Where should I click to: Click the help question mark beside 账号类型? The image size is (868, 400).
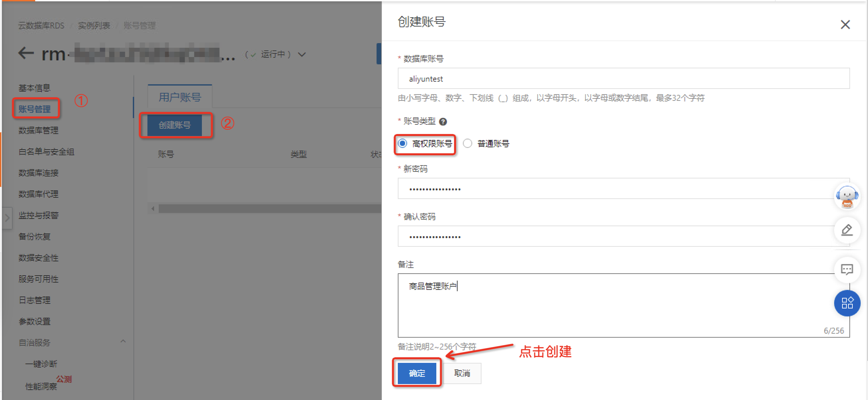tap(443, 121)
